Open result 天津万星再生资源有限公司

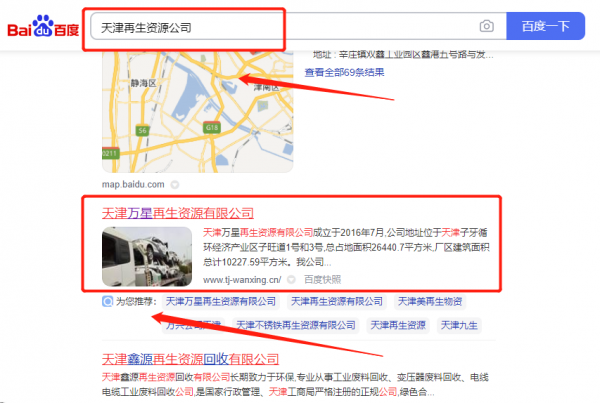(x=178, y=213)
